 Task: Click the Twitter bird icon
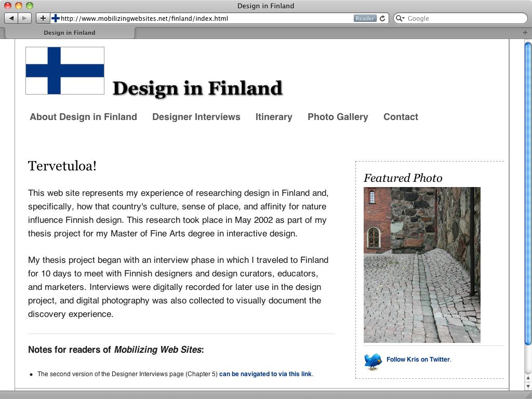[373, 362]
